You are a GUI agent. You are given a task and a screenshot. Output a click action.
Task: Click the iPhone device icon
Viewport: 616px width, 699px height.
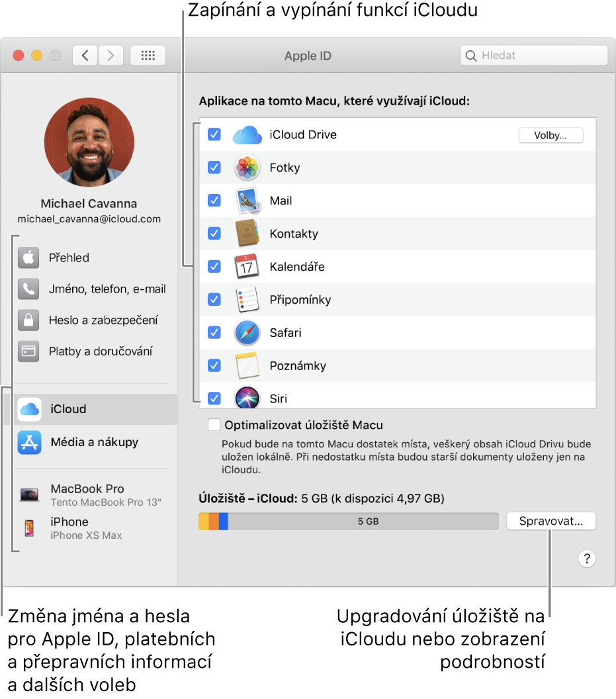29,528
